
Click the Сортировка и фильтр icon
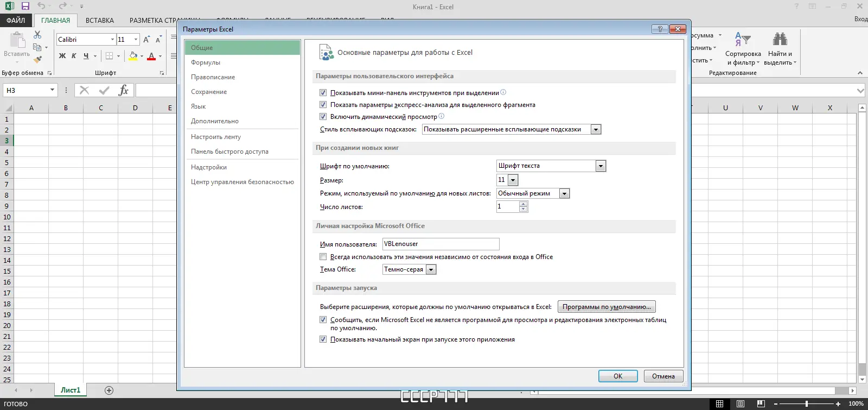click(743, 40)
